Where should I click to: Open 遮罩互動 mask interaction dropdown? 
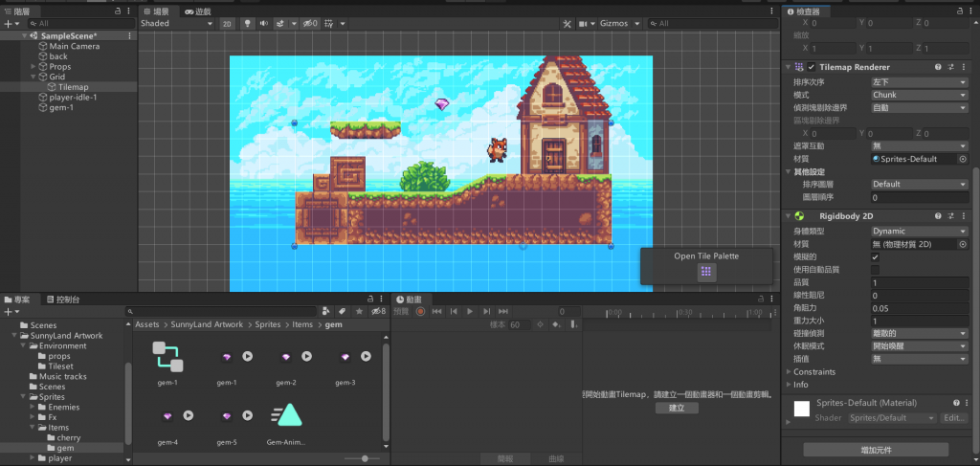(920, 145)
